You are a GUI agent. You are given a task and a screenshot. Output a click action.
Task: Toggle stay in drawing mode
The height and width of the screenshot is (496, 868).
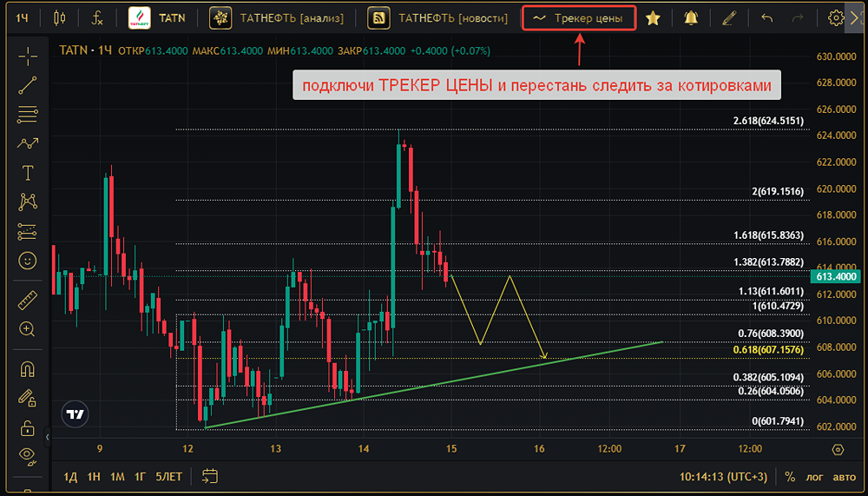(27, 398)
